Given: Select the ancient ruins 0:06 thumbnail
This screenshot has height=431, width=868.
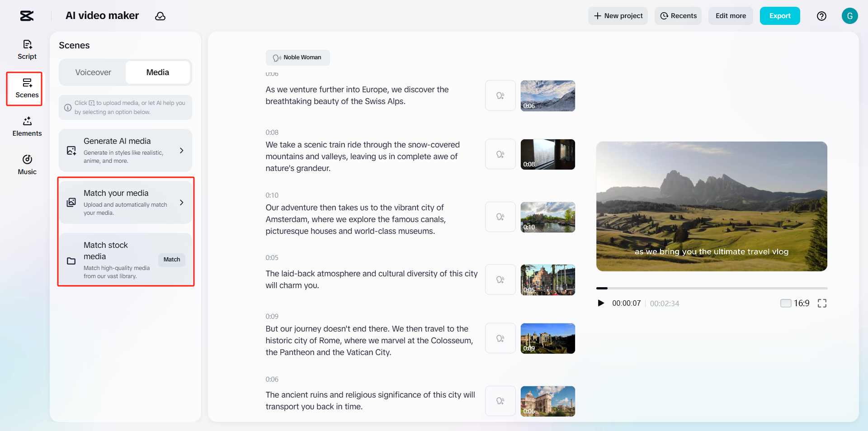Looking at the screenshot, I should (x=548, y=401).
